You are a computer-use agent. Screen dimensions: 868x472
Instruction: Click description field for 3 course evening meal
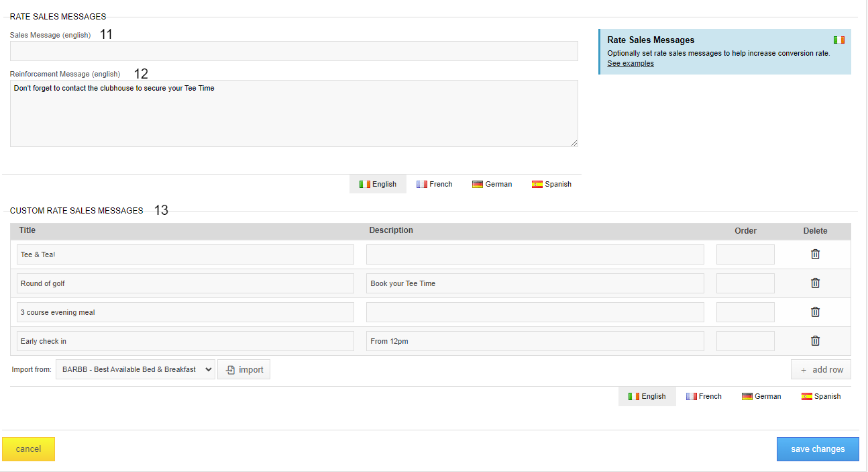point(535,312)
